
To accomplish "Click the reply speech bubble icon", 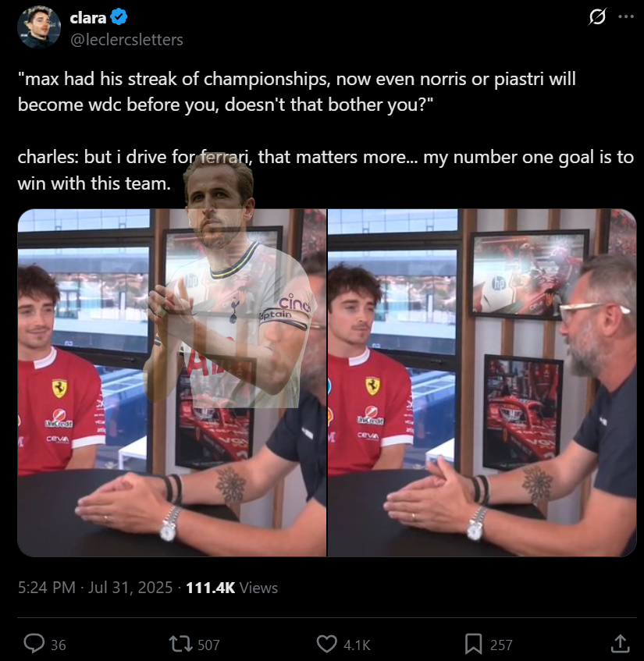I will coord(34,644).
